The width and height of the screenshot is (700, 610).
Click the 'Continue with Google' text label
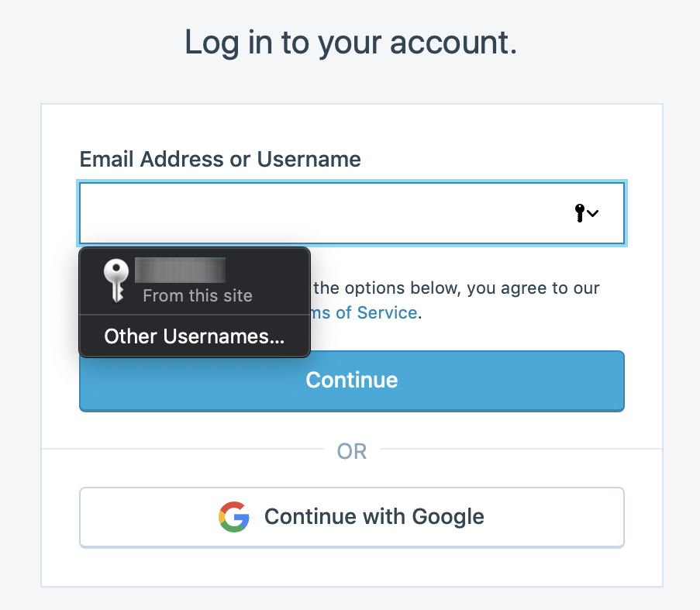[x=374, y=517]
